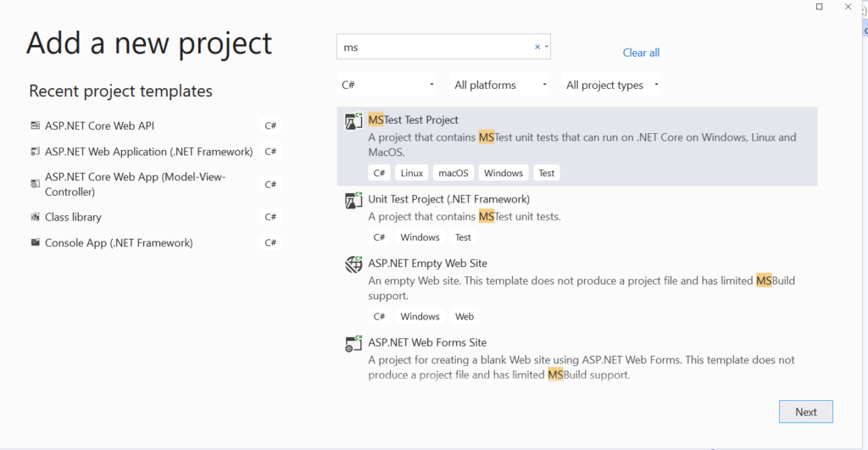Choose Console App (.NET Framework) recent template

119,242
